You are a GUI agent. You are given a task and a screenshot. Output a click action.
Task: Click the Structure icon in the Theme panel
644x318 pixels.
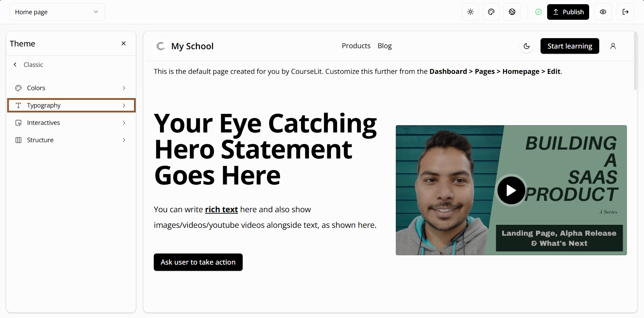(18, 140)
